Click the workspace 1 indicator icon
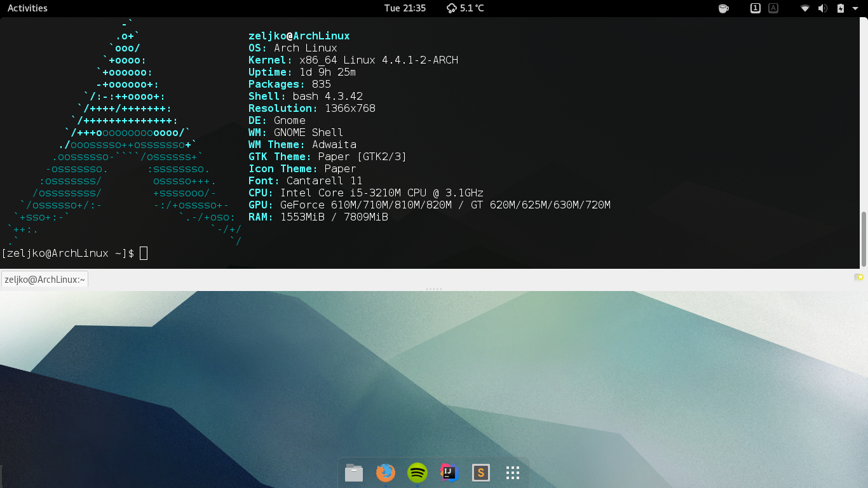Image resolution: width=868 pixels, height=488 pixels. pos(756,8)
